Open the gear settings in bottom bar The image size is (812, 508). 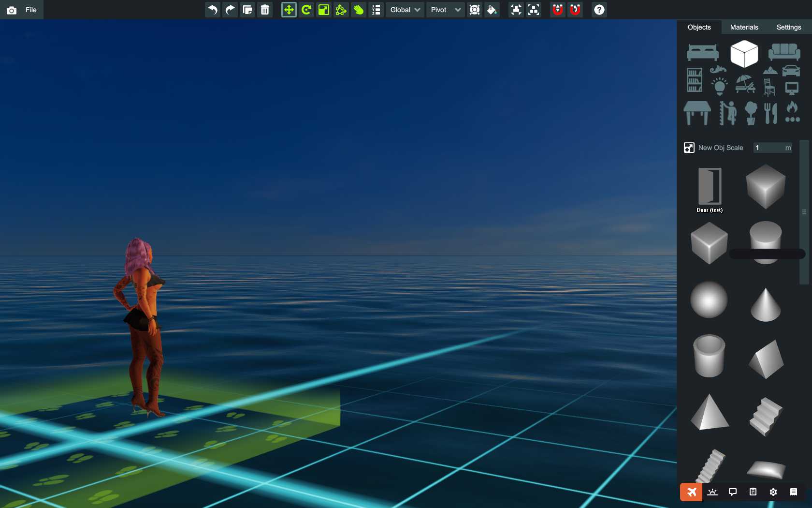pyautogui.click(x=773, y=492)
